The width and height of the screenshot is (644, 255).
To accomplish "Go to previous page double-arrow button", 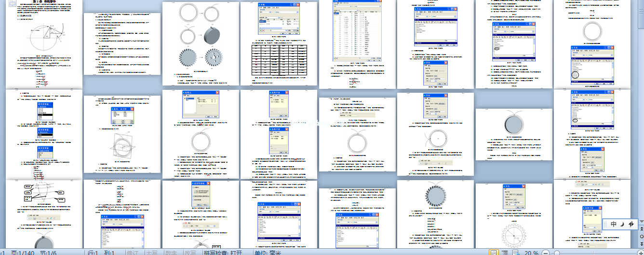I will [641, 228].
